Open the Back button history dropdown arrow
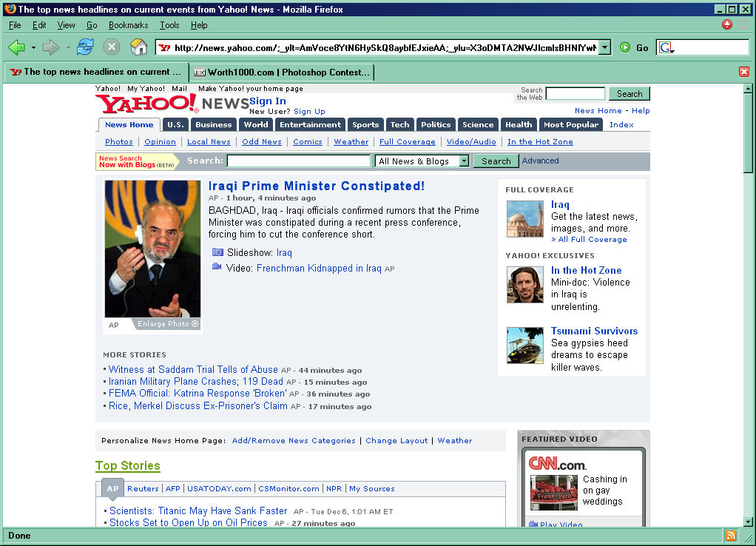756x546 pixels. pyautogui.click(x=33, y=48)
